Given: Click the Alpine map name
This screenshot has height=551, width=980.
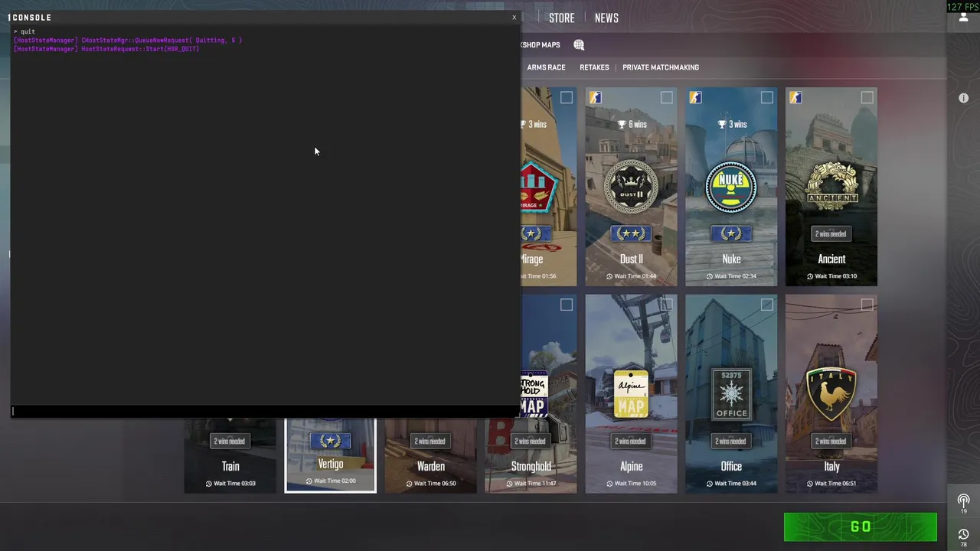Looking at the screenshot, I should click(x=631, y=466).
